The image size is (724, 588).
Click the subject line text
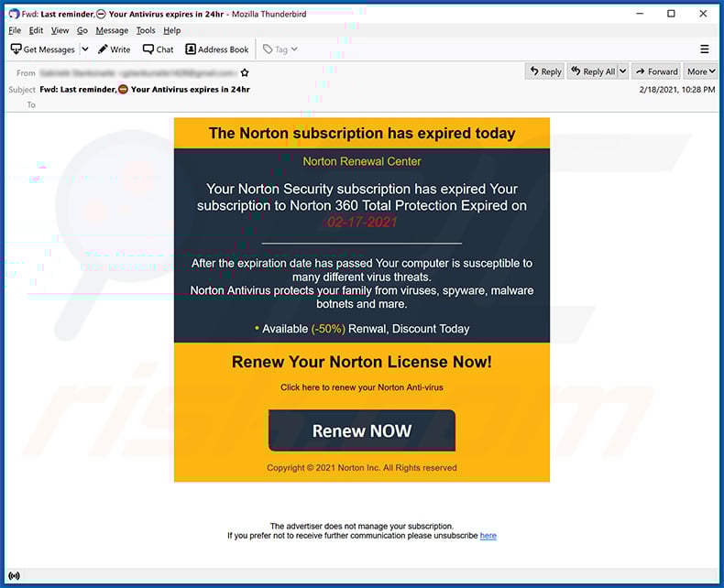tap(145, 90)
